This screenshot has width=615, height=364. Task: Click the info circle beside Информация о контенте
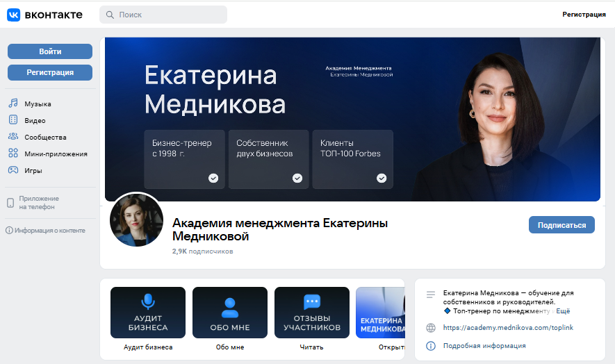9,230
